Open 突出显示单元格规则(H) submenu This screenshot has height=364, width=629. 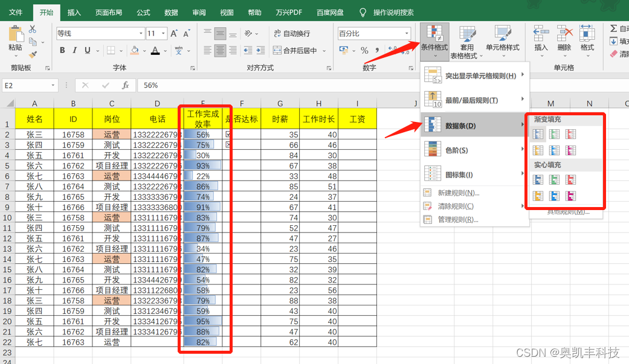pyautogui.click(x=474, y=75)
